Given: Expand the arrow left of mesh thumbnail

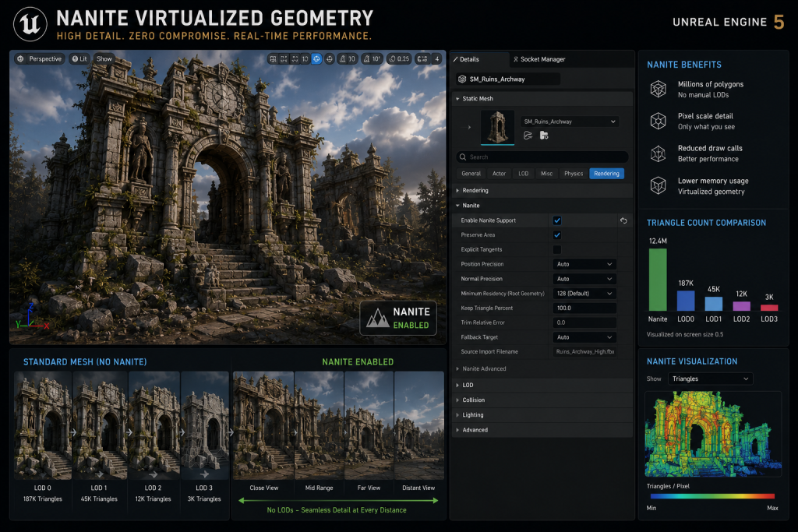Looking at the screenshot, I should click(x=469, y=127).
